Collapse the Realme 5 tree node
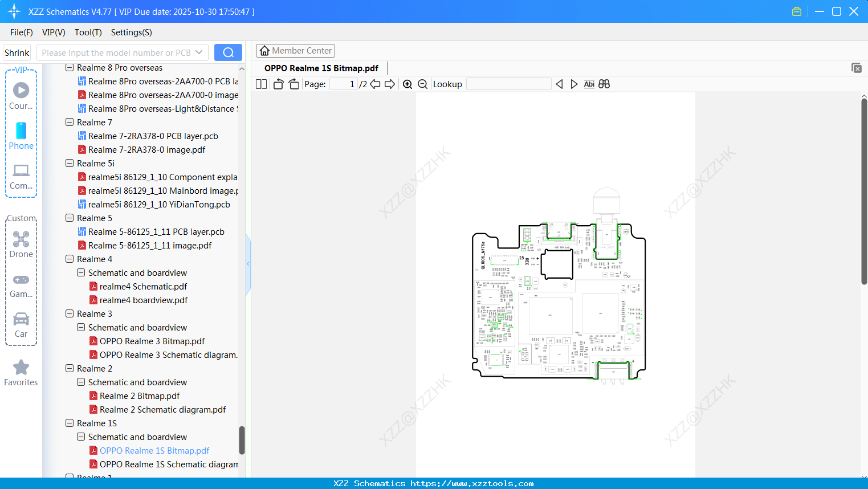The width and height of the screenshot is (868, 489). click(70, 218)
